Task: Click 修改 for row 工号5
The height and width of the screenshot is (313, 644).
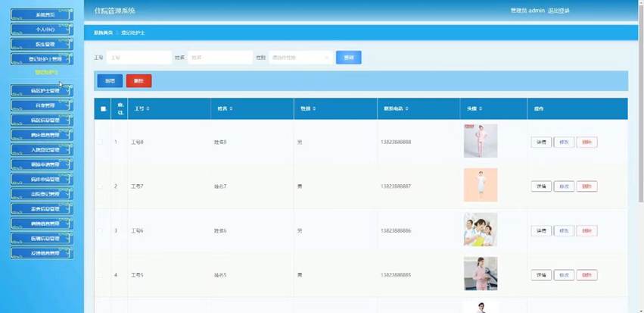Action: [x=564, y=275]
